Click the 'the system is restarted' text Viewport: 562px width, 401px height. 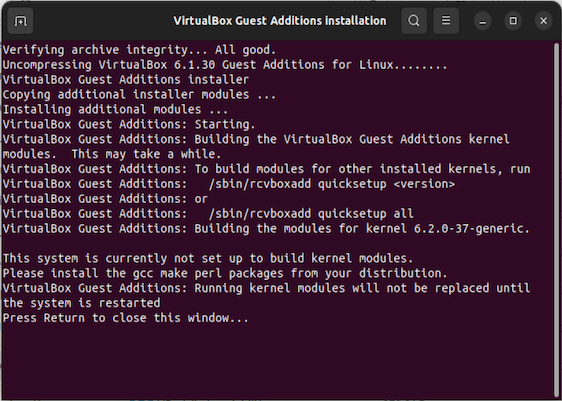[x=81, y=303]
